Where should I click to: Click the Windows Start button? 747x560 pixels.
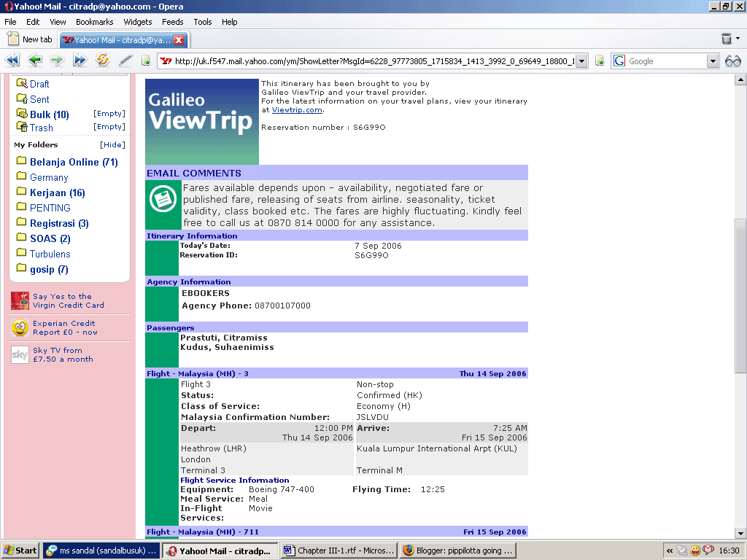[20, 551]
